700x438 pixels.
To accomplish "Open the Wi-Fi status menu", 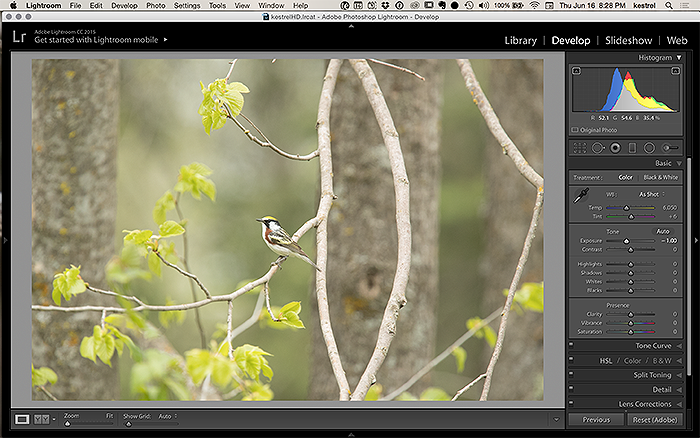I will tap(534, 5).
